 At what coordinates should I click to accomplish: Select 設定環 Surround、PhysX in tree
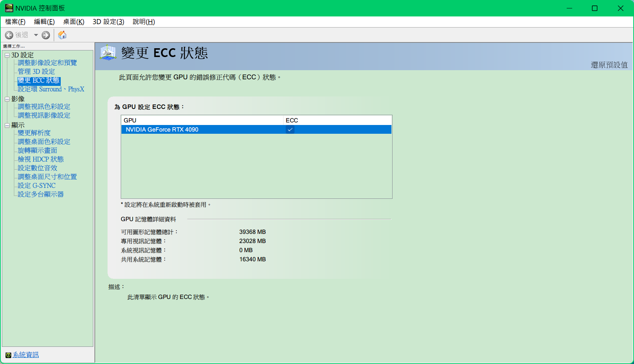click(51, 89)
